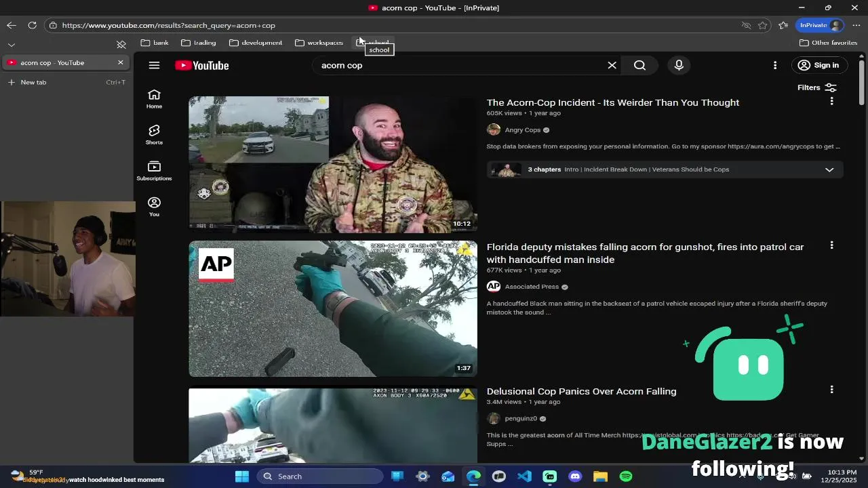Open options for Delusional Cop video
868x488 pixels.
tap(831, 390)
